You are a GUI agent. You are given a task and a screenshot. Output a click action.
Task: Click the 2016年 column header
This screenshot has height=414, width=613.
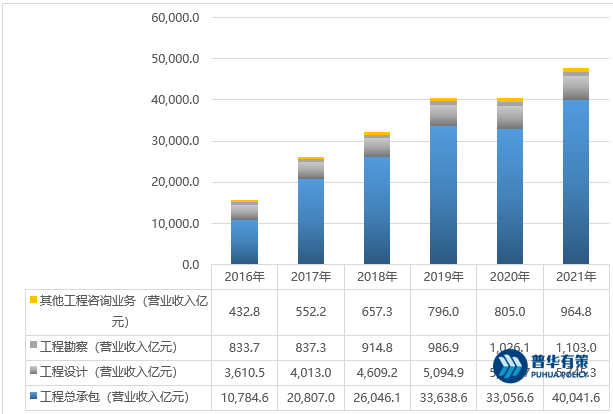[244, 277]
